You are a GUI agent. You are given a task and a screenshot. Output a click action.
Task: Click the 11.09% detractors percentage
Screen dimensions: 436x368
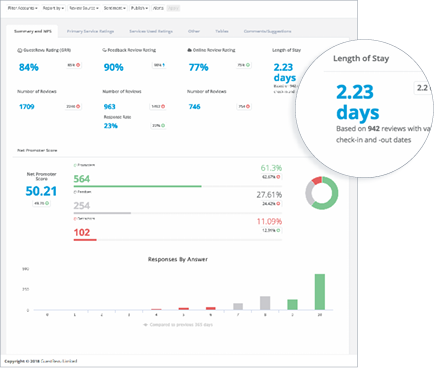(269, 221)
